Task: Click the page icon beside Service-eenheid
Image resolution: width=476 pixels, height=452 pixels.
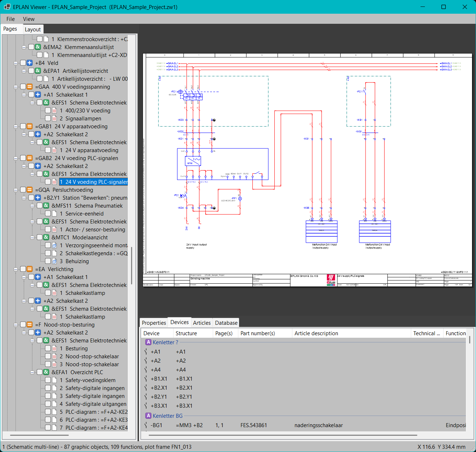Action: 54,214
